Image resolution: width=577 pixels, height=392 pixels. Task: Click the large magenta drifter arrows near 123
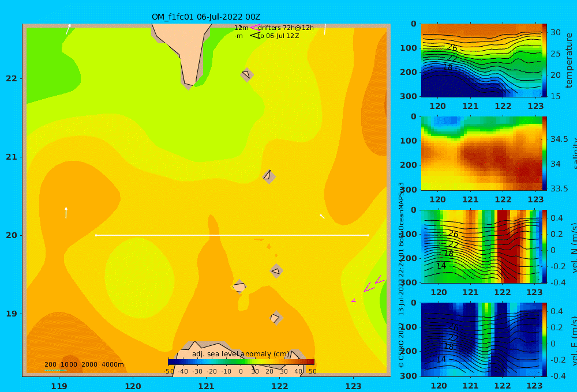[x=374, y=284]
